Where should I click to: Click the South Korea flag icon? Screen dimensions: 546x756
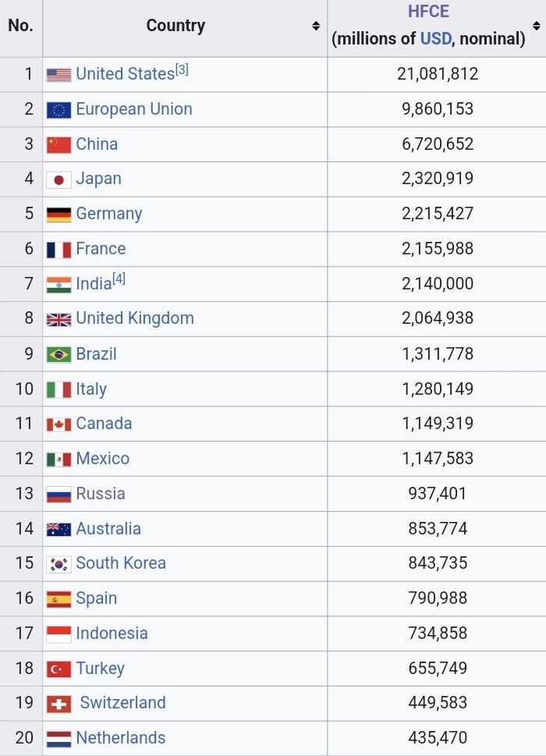tap(58, 564)
